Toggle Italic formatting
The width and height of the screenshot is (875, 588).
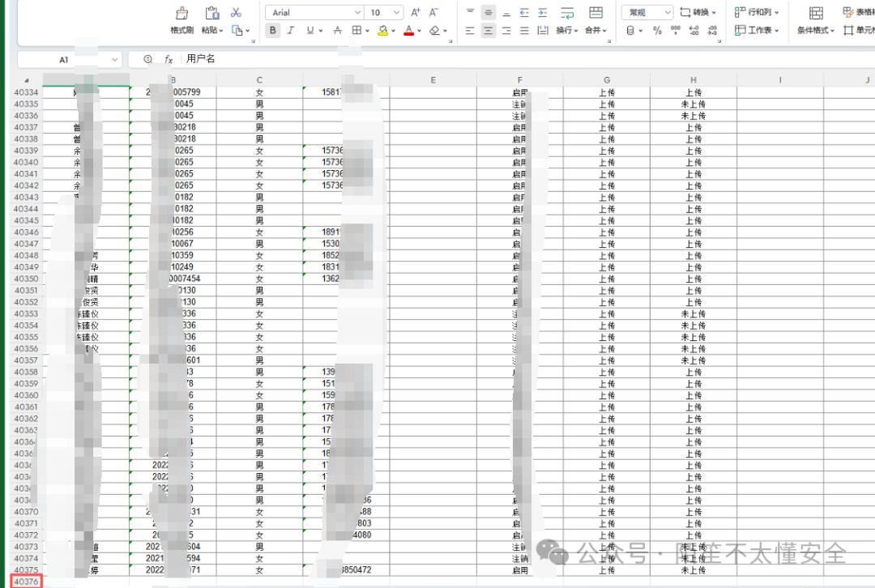(x=291, y=30)
